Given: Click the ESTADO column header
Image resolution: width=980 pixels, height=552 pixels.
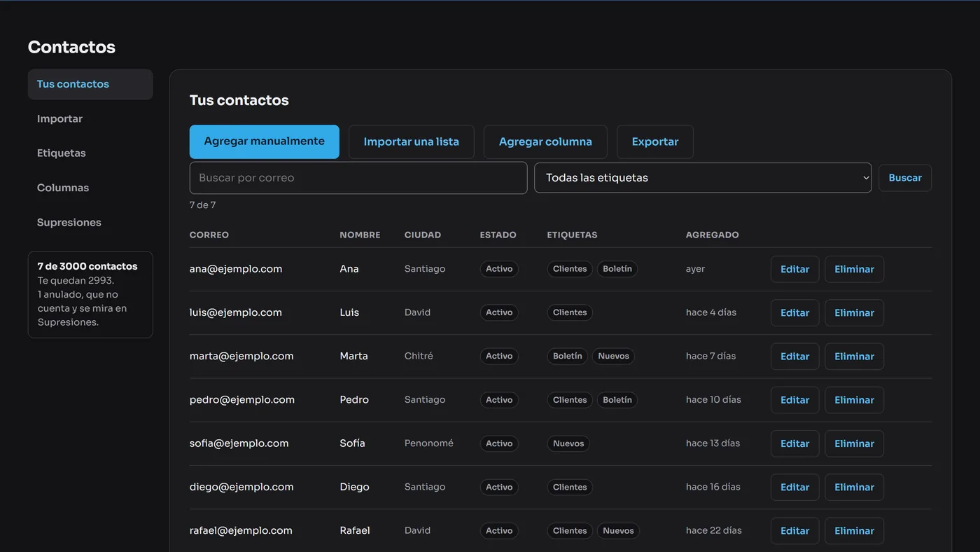Looking at the screenshot, I should (498, 235).
